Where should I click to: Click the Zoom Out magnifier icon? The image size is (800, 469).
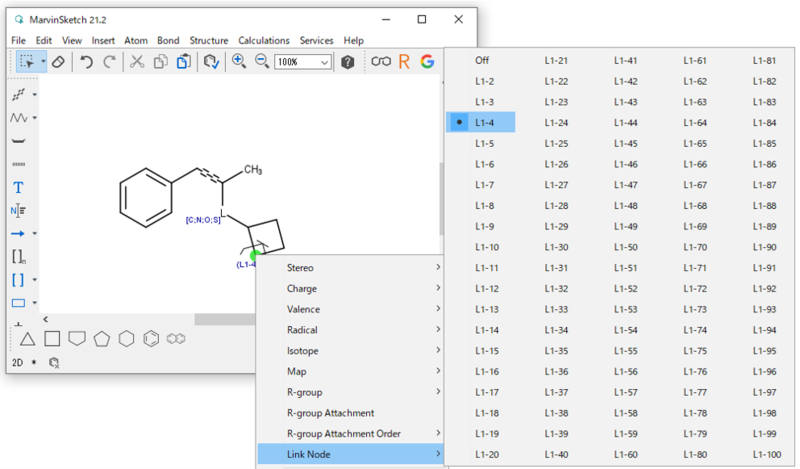click(x=262, y=62)
